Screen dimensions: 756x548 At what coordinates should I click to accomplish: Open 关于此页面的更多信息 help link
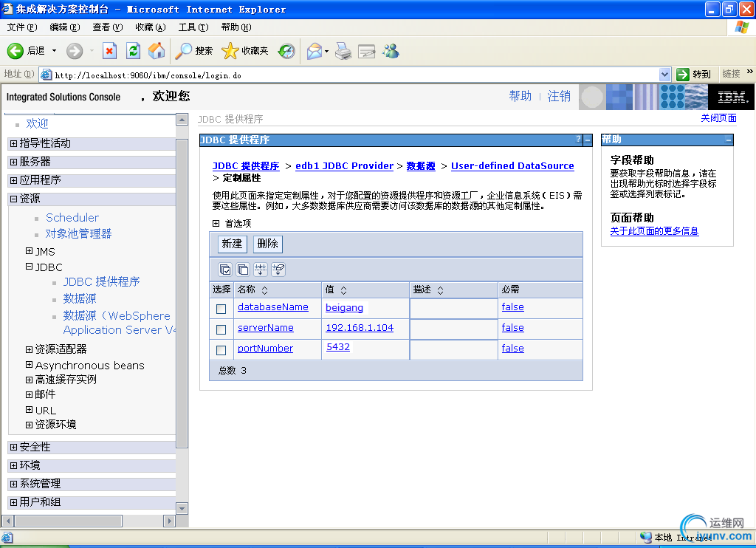click(654, 231)
